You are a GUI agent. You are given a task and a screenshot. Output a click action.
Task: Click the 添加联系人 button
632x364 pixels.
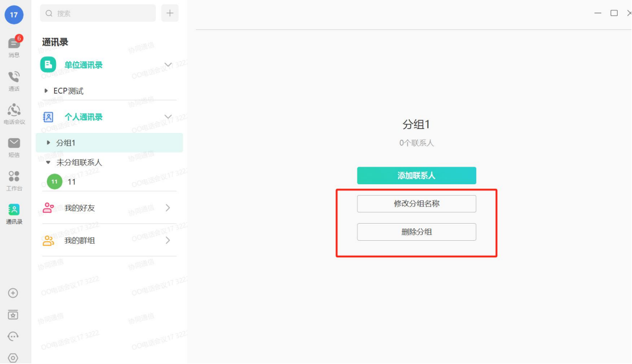point(416,176)
